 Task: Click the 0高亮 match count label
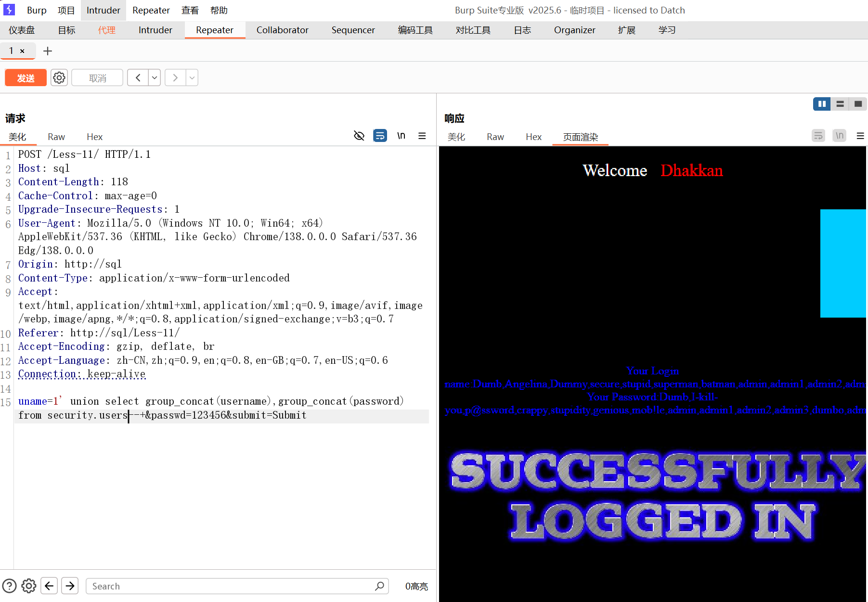pyautogui.click(x=416, y=586)
